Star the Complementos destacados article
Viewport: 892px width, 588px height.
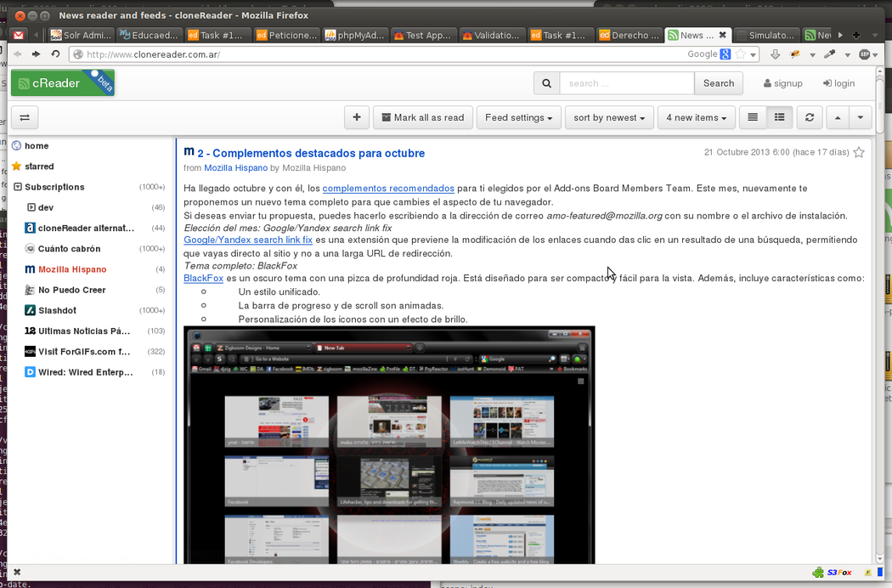859,153
